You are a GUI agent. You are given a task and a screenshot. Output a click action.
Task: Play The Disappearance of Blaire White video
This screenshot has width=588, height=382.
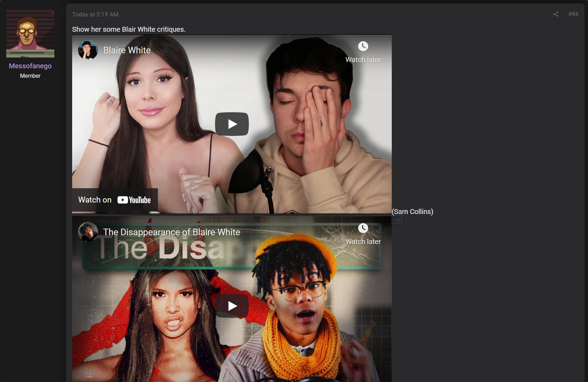232,306
